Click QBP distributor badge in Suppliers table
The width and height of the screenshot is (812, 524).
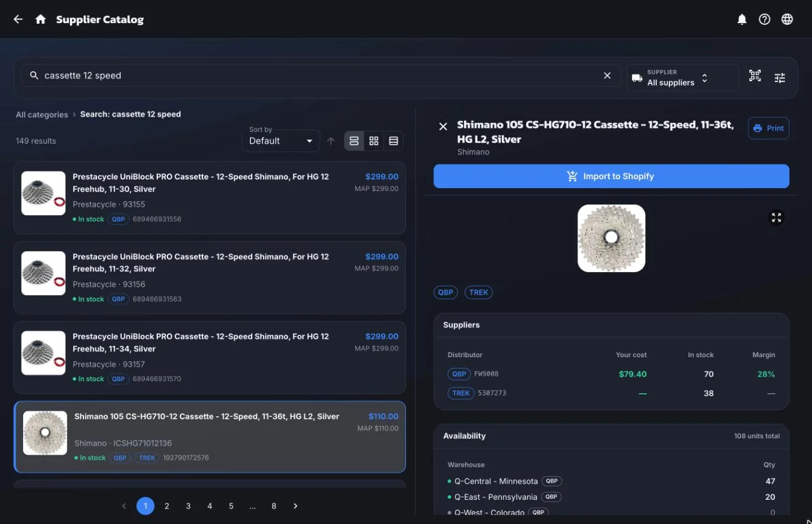[459, 374]
